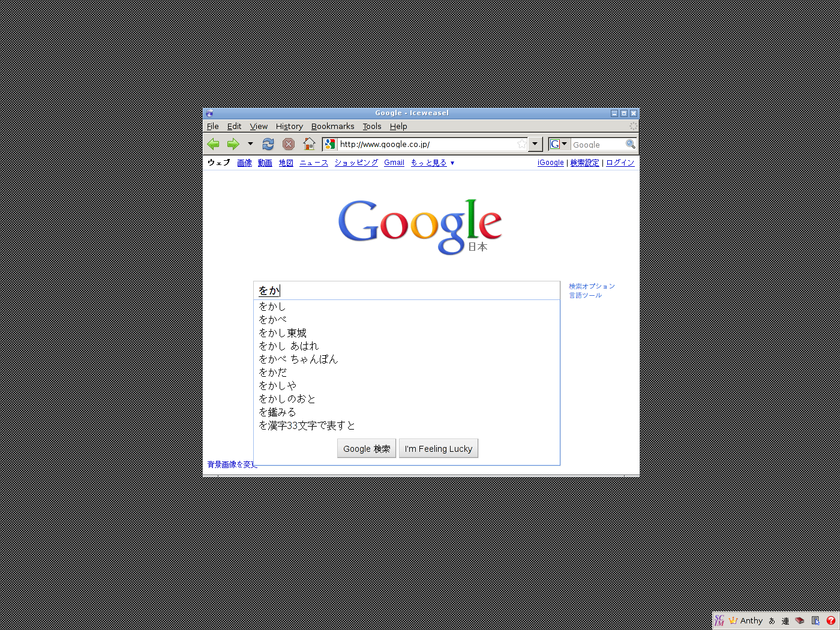Viewport: 840px width, 630px height.
Task: Open the 検索設定 link
Action: coord(584,163)
